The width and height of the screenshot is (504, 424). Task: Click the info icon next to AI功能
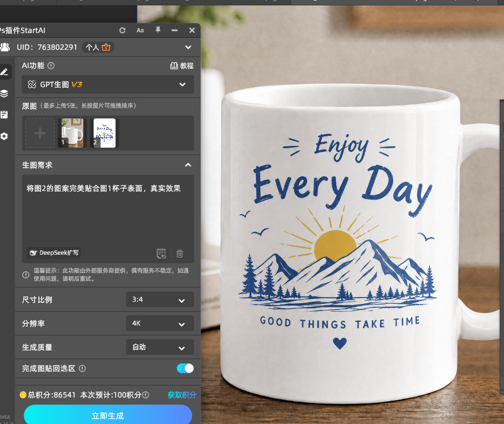point(51,65)
